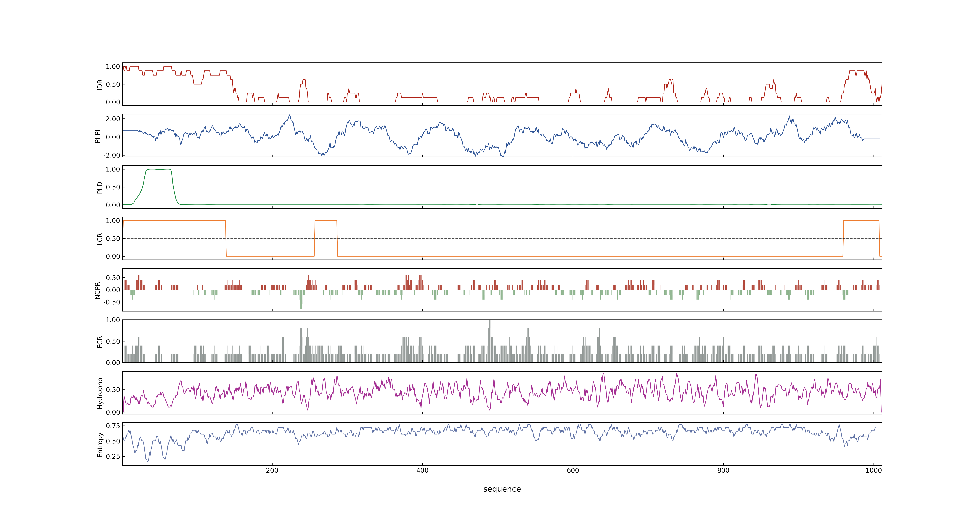Click the -0.50 tick on NCPR axis
This screenshot has width=980, height=523.
pos(111,302)
